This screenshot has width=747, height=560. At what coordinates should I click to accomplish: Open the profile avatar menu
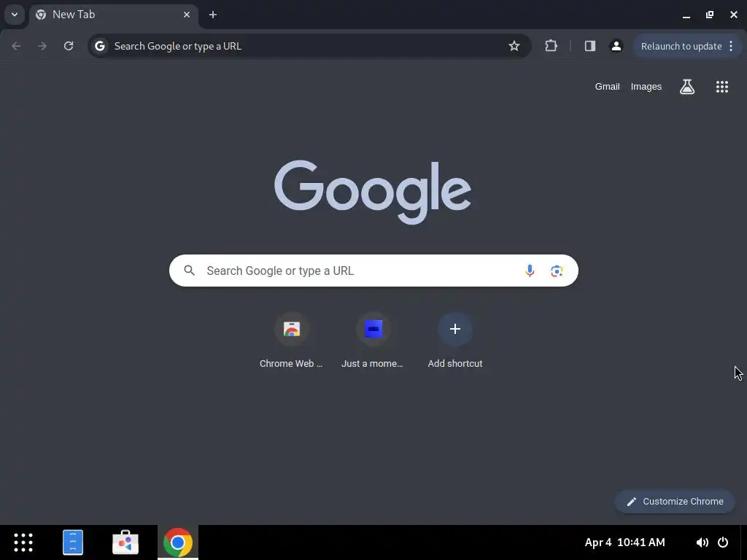(616, 46)
